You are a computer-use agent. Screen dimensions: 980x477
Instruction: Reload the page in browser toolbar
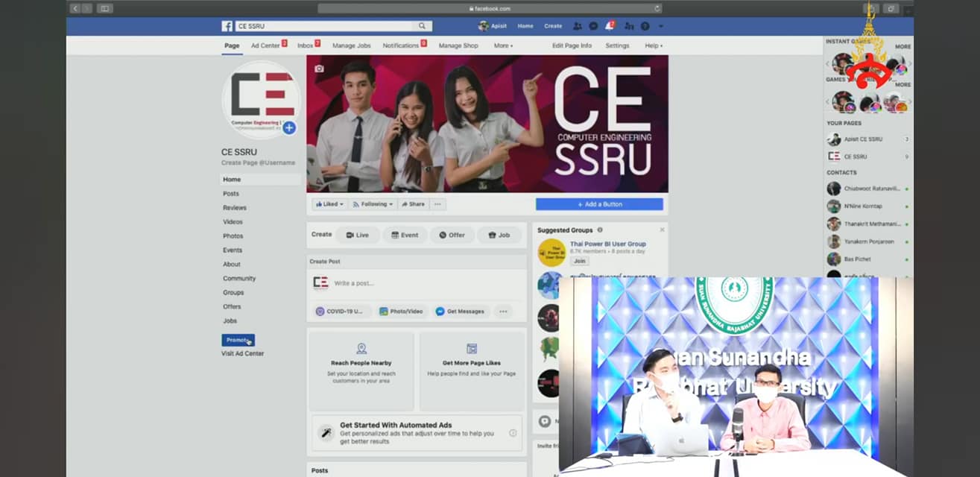click(x=657, y=8)
